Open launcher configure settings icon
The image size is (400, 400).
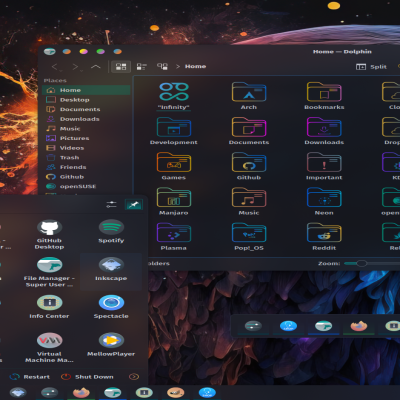click(111, 204)
